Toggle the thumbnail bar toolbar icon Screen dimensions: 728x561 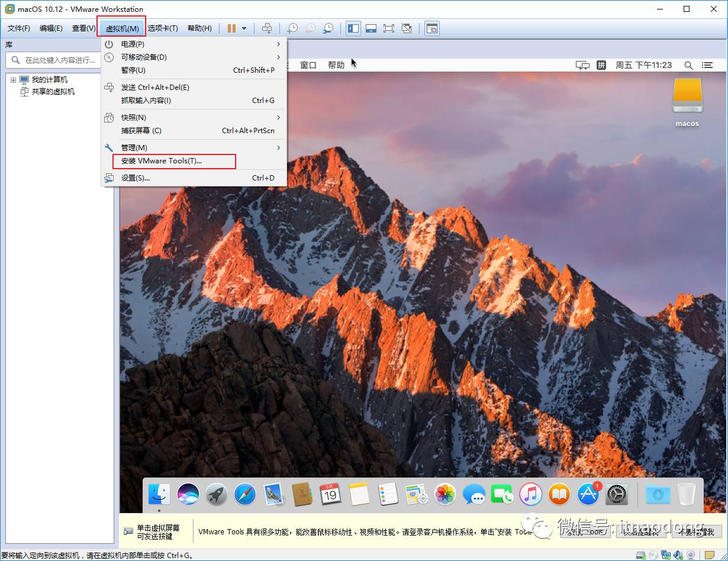(x=371, y=28)
